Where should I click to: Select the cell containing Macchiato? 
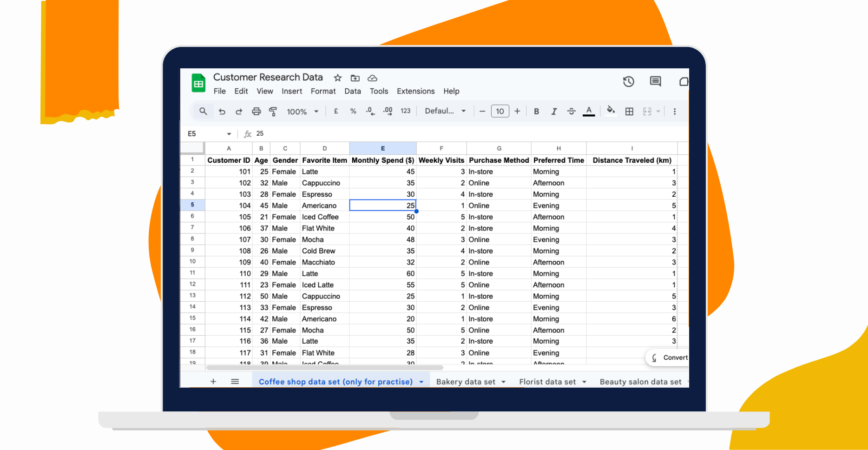coord(325,262)
